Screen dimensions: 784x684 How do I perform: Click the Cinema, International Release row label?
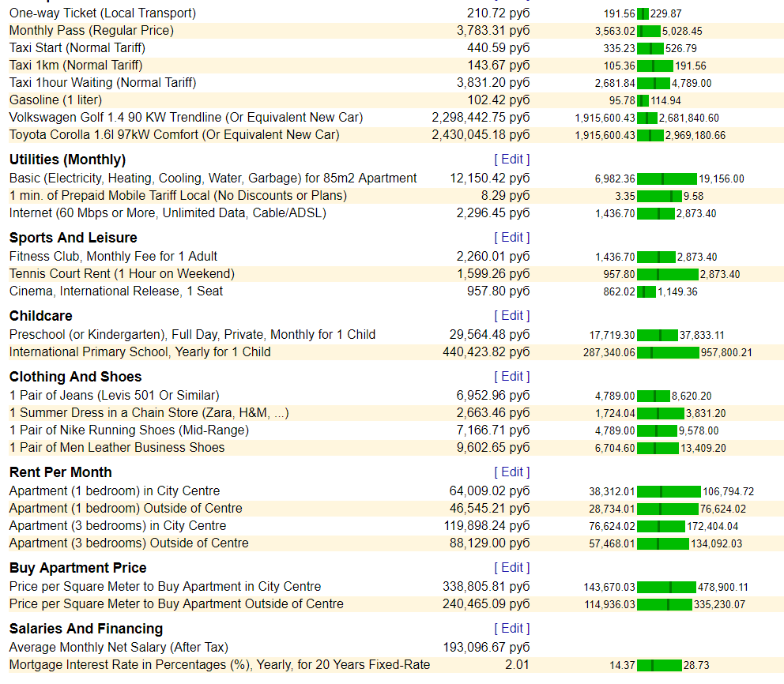pos(116,291)
